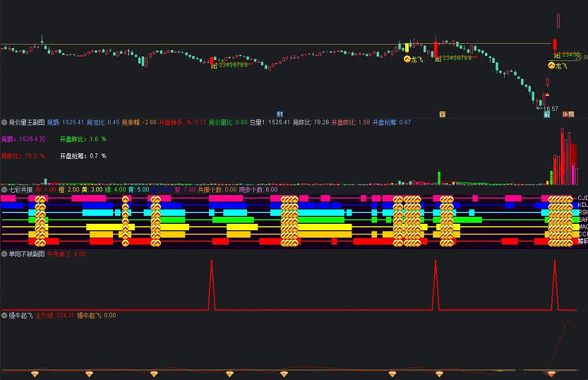Click the leftmost orange diamond marker
Screen dimensions: 588x380
point(32,374)
